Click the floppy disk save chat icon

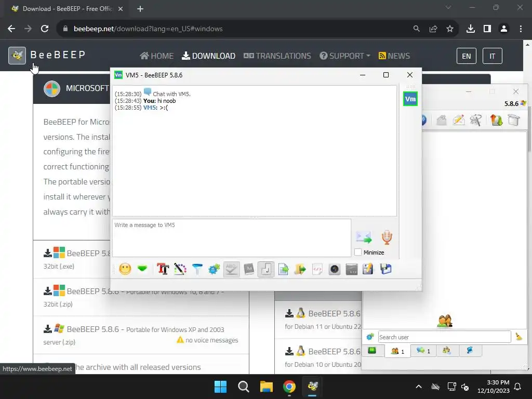tap(386, 269)
